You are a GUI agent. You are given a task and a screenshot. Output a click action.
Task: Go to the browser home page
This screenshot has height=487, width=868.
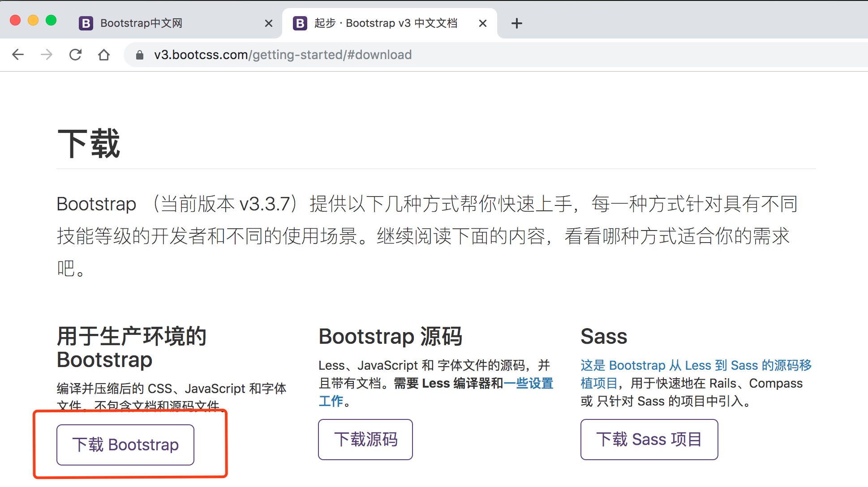pyautogui.click(x=104, y=55)
